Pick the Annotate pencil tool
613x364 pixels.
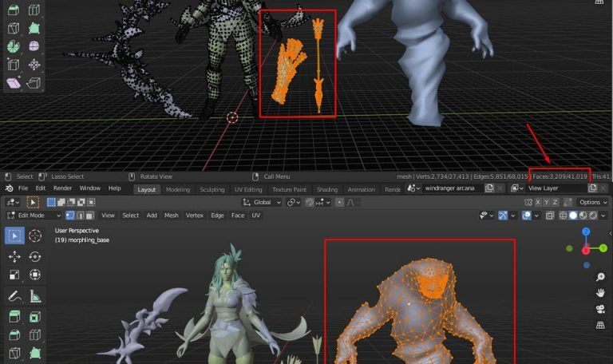[x=14, y=296]
